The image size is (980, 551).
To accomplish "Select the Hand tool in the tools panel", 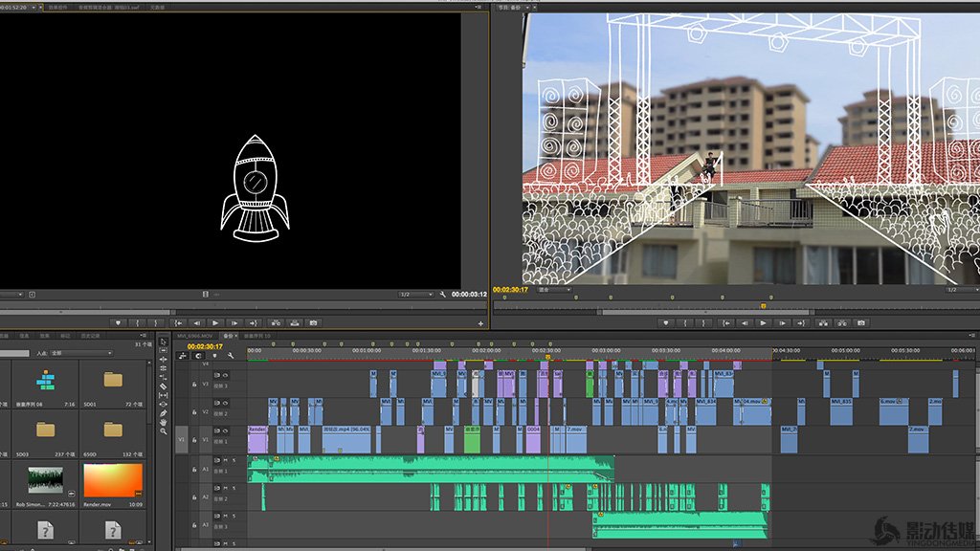I will click(x=164, y=422).
